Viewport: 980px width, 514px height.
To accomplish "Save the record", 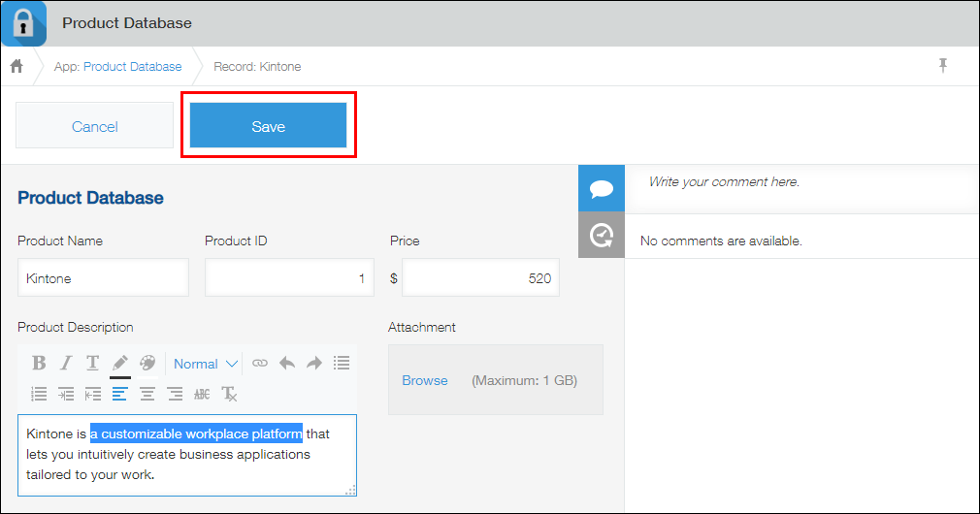I will [268, 126].
